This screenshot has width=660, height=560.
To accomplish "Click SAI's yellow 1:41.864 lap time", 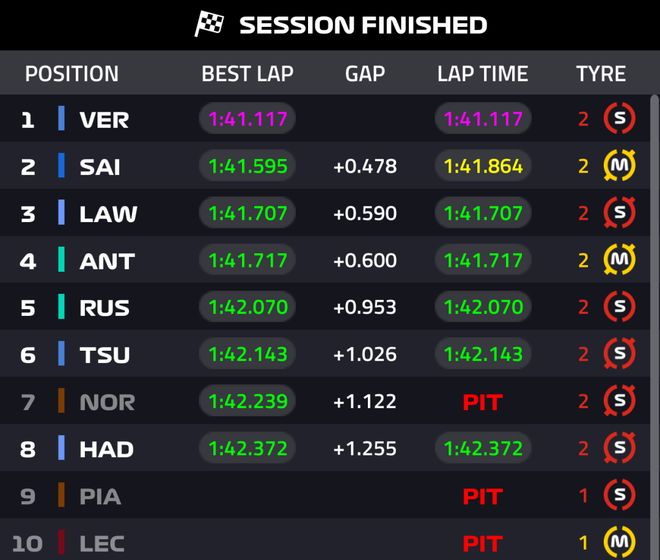I will (484, 166).
